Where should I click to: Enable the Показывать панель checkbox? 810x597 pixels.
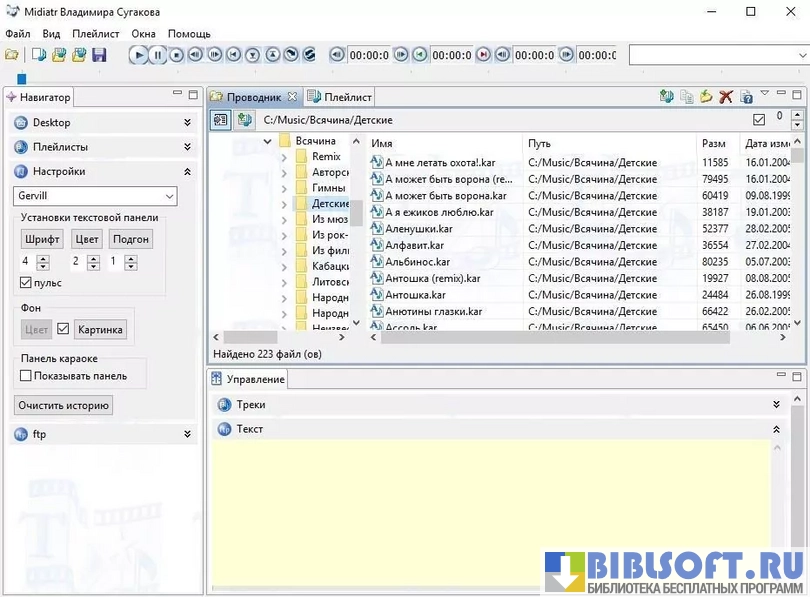pos(26,376)
